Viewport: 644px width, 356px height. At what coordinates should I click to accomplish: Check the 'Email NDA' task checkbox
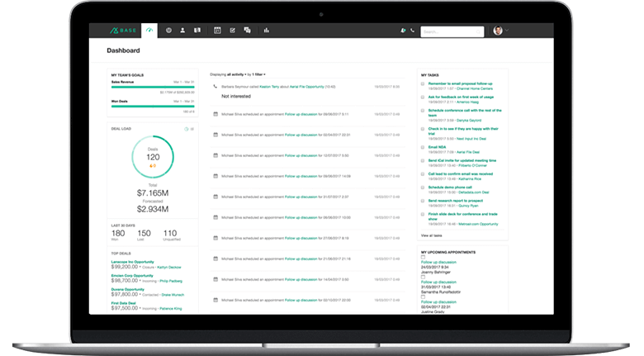point(423,147)
